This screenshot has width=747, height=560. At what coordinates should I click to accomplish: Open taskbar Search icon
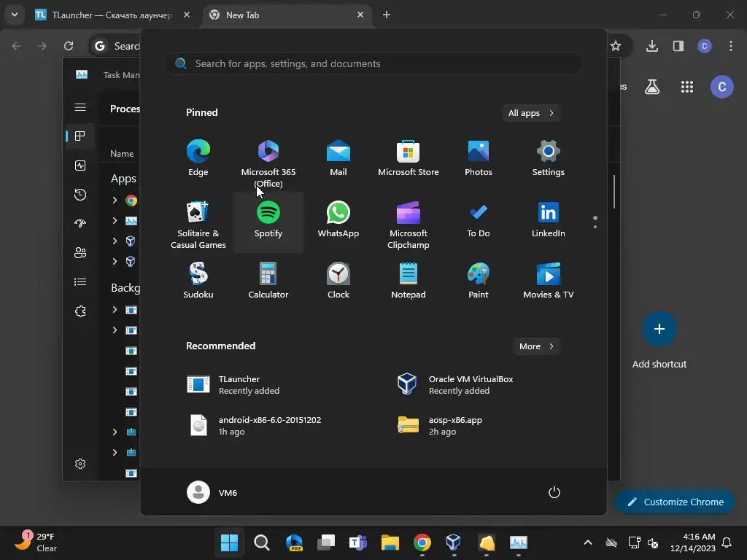262,542
